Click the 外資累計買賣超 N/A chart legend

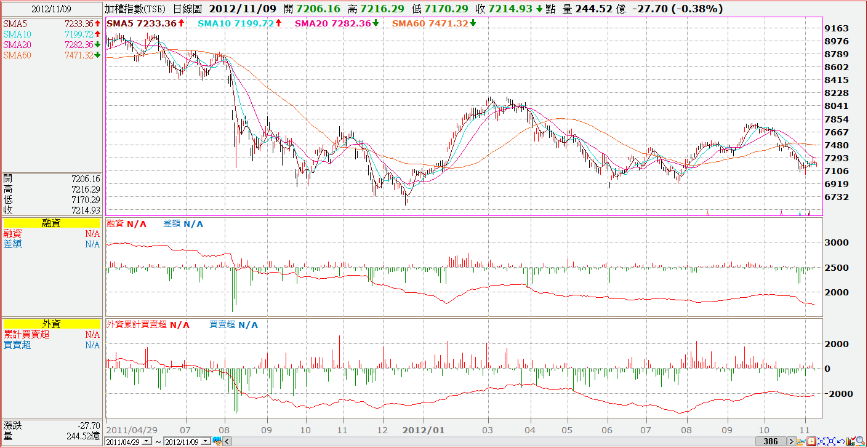point(148,324)
